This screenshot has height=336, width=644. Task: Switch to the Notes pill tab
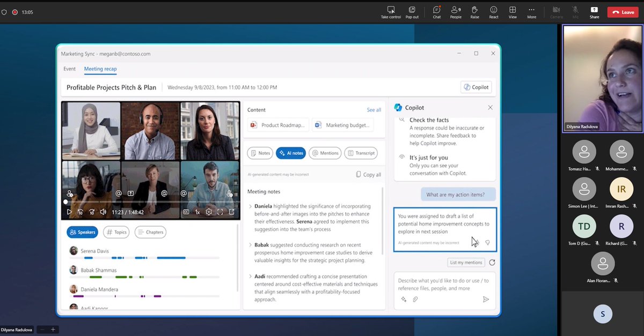(x=260, y=153)
